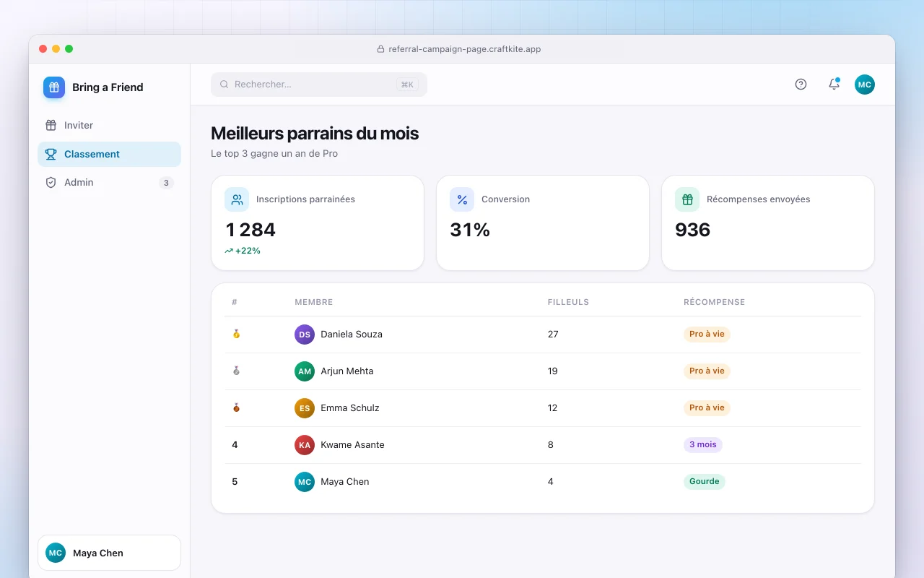Click the 936 rewards value
924x578 pixels.
pos(693,230)
